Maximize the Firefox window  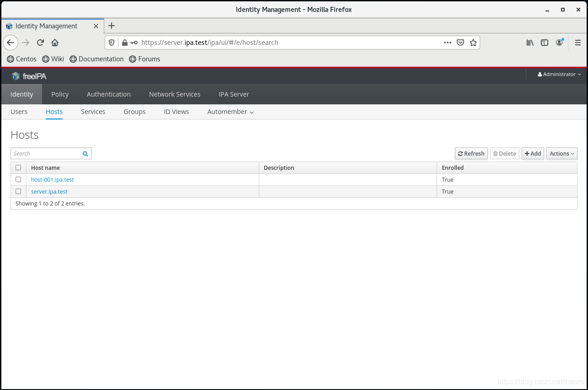(x=563, y=10)
